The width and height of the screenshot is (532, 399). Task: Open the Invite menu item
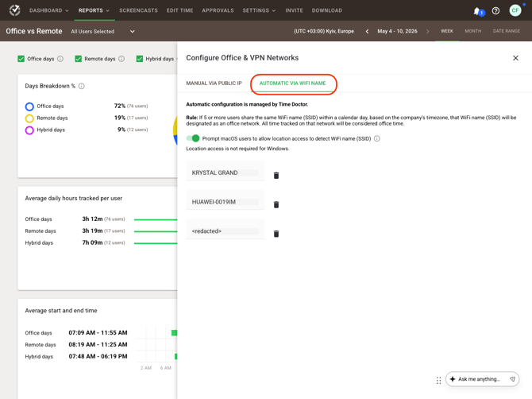(x=294, y=10)
